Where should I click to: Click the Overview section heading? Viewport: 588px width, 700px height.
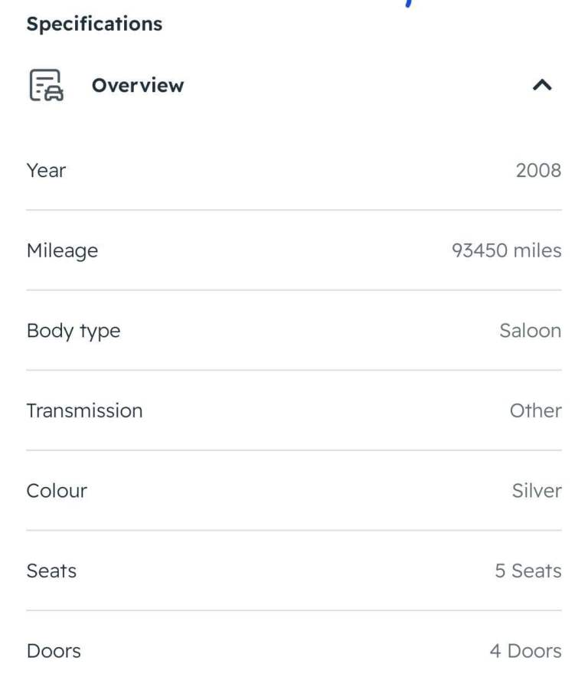click(x=138, y=85)
